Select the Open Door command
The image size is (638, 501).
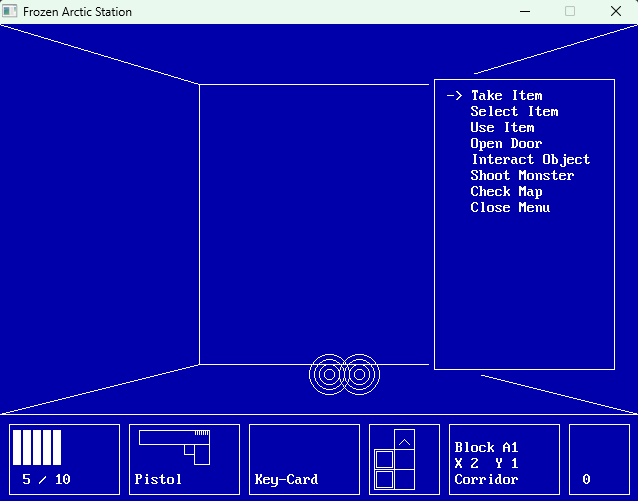(506, 143)
